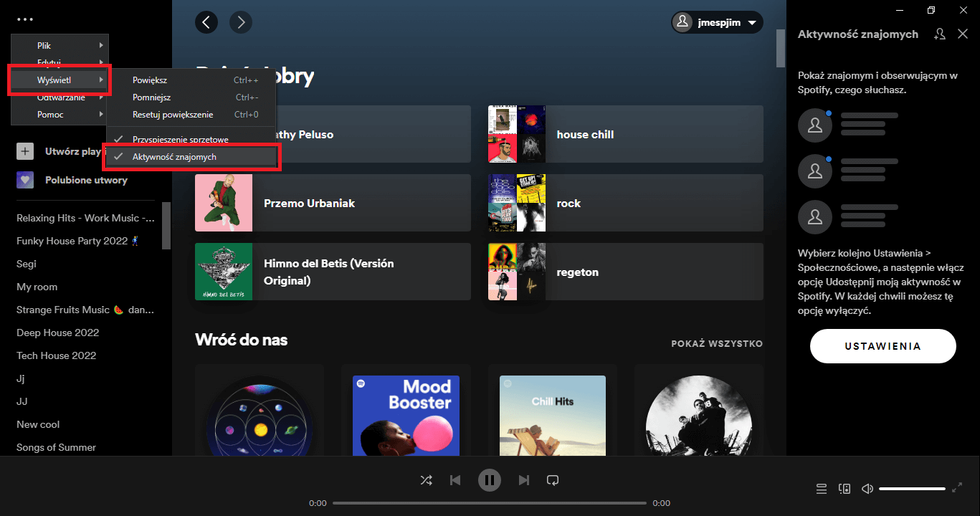Open the jmespjim account dropdown
The image size is (980, 516).
tap(717, 22)
